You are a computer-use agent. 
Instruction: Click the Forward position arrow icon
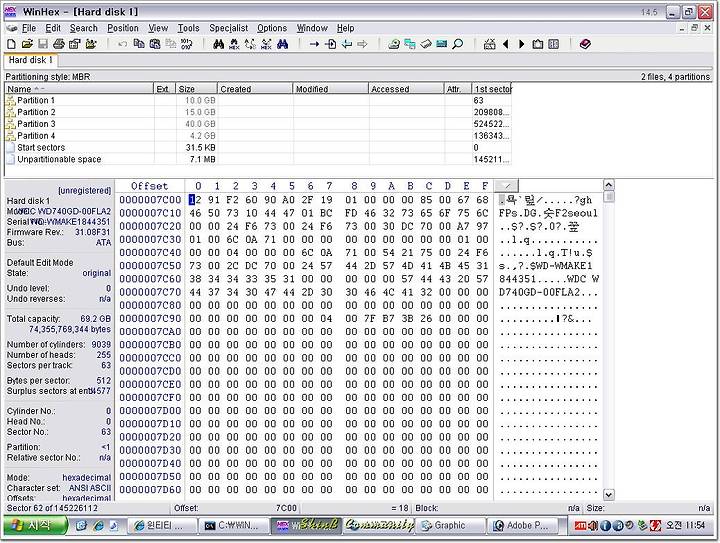(x=363, y=44)
